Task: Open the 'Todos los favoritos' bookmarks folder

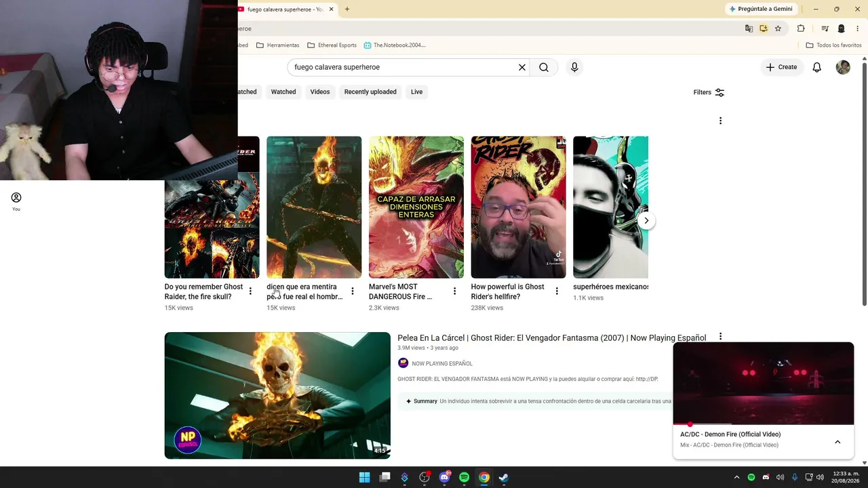Action: pyautogui.click(x=833, y=45)
